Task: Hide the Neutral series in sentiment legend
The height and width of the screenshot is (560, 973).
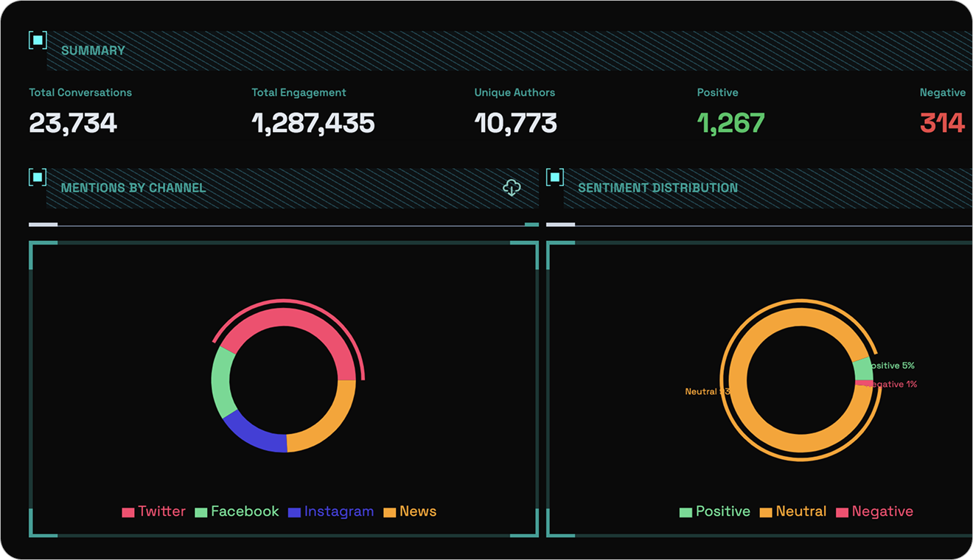Action: point(793,511)
